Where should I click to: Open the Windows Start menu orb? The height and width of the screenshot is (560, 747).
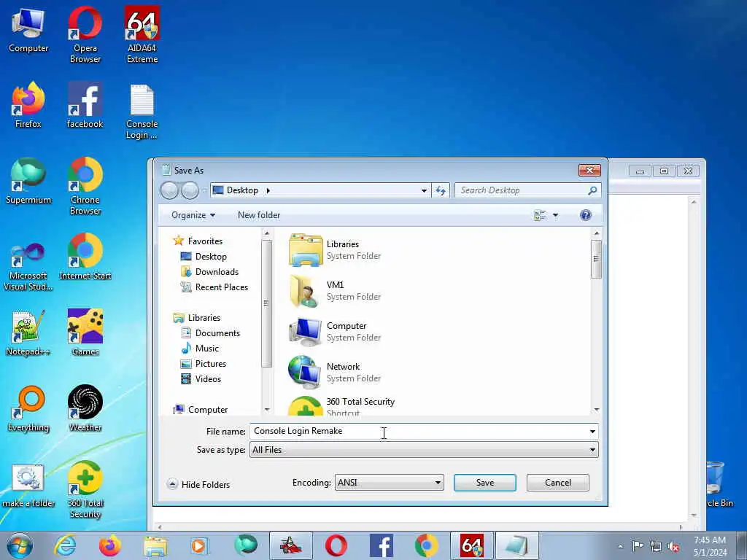pos(20,545)
